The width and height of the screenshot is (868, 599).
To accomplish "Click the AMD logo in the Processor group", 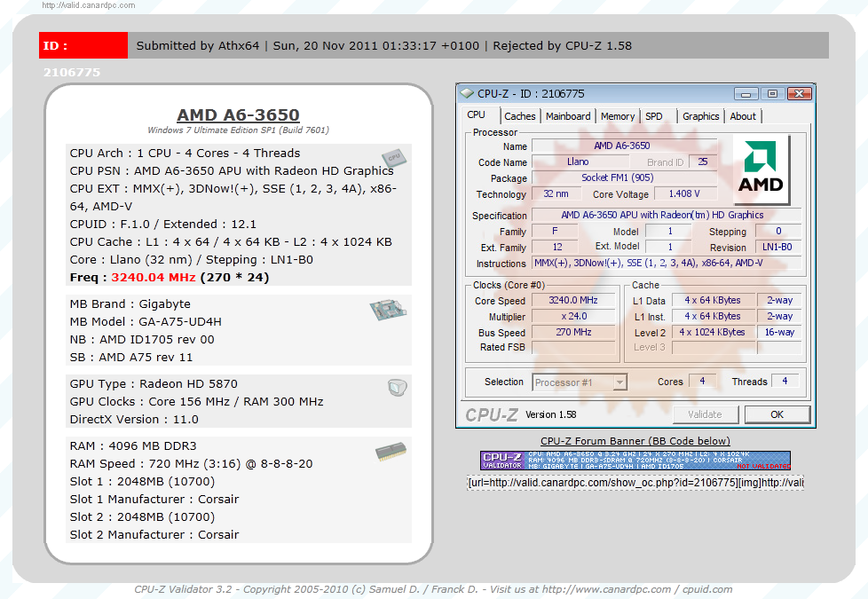I will click(761, 169).
